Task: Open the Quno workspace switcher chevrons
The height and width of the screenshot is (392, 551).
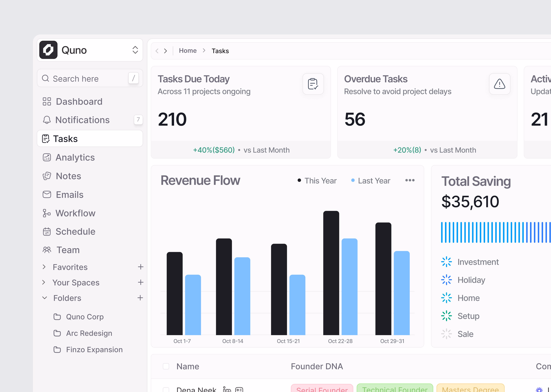Action: [x=135, y=50]
